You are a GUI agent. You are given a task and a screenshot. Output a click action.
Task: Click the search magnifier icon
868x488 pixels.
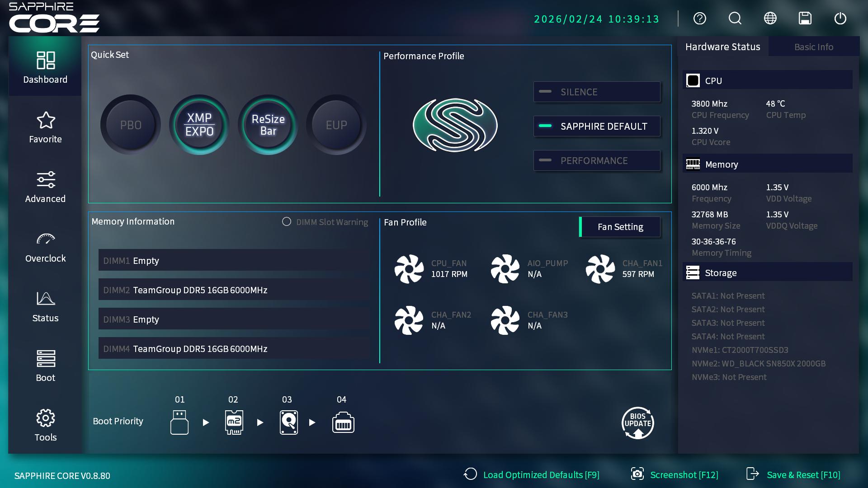(735, 19)
